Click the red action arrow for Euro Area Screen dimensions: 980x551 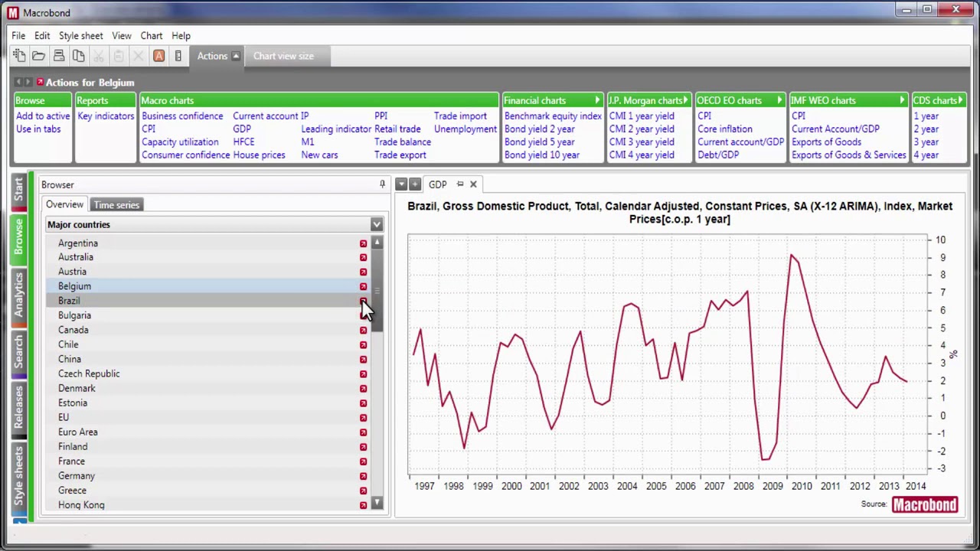pos(363,432)
